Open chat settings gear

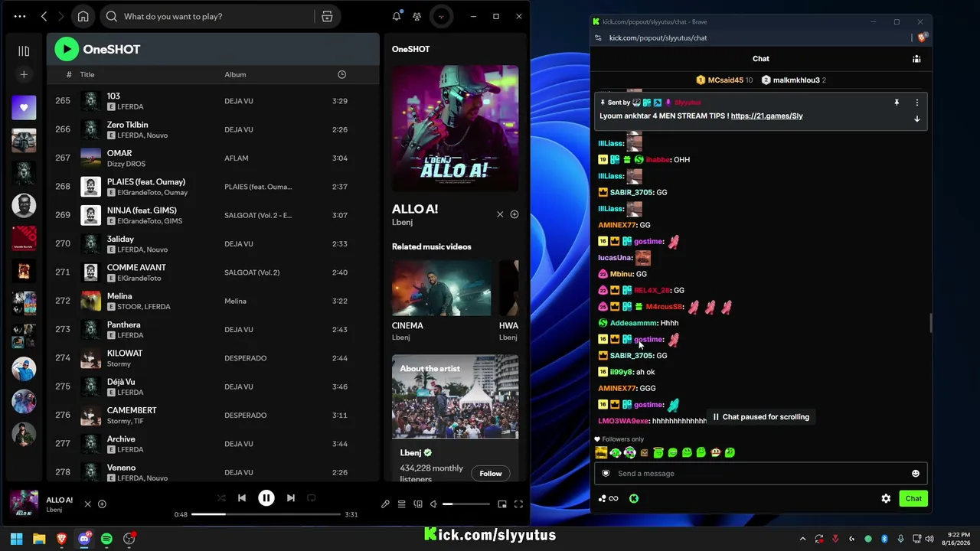tap(886, 499)
